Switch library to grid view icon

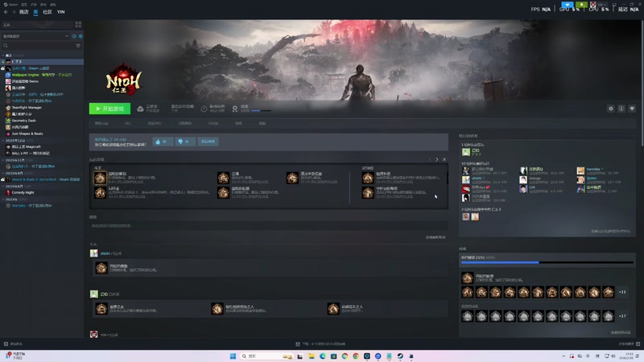coord(78,25)
